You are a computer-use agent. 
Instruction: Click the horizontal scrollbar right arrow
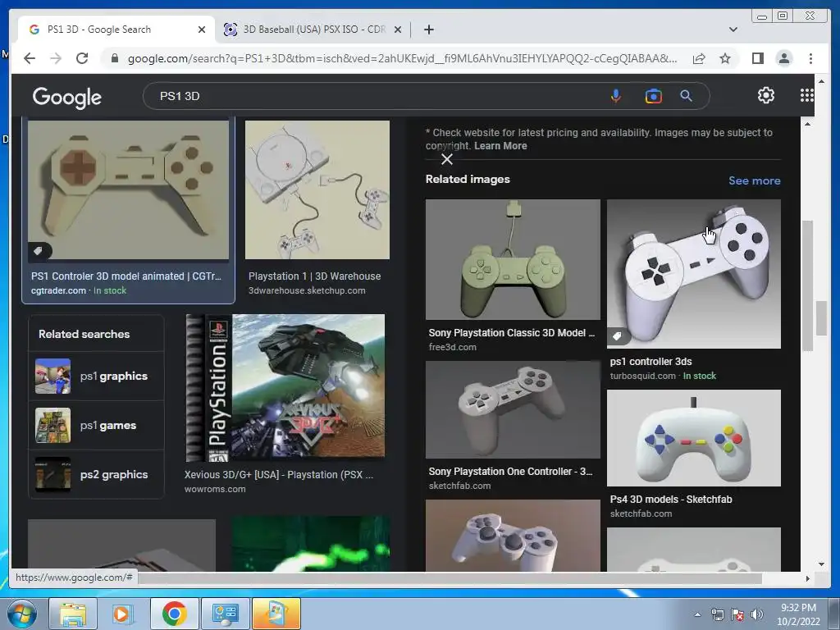point(807,578)
